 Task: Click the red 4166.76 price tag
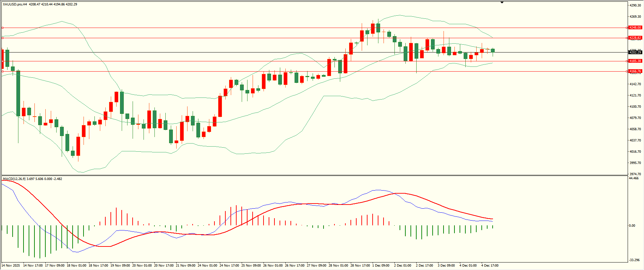(635, 71)
